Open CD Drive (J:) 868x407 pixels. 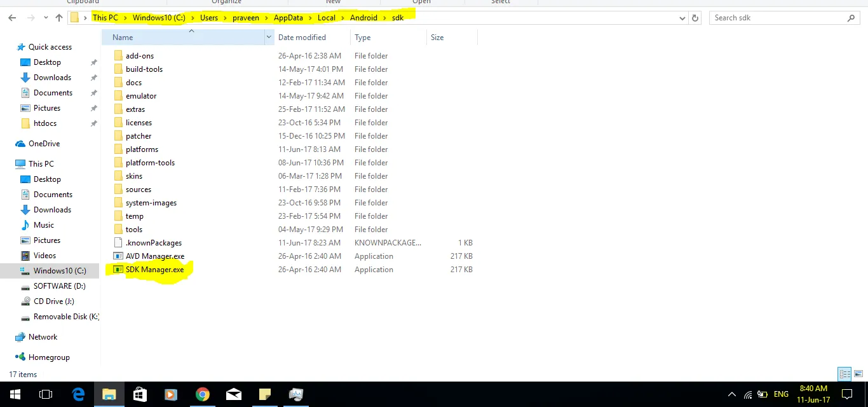click(54, 301)
